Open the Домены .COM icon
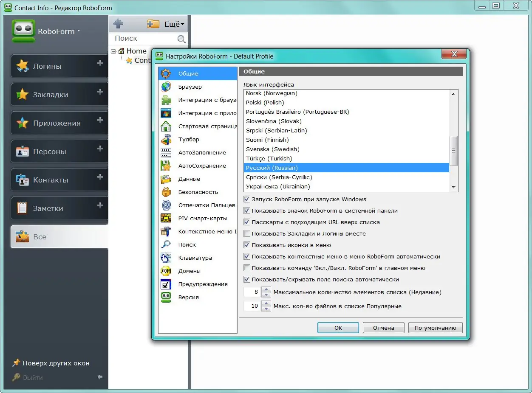This screenshot has width=532, height=393. click(166, 271)
